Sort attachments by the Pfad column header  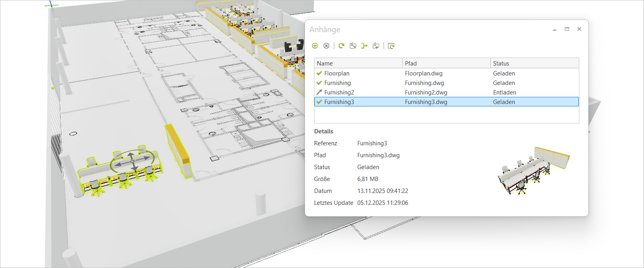tap(446, 63)
